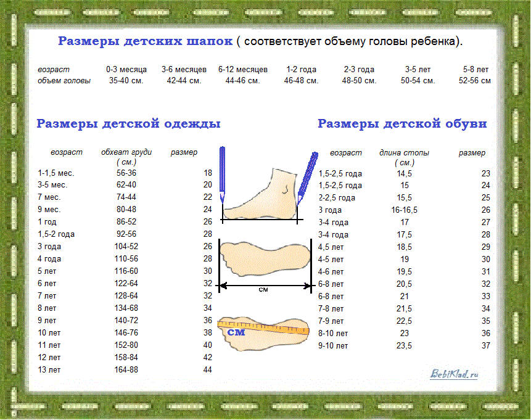This screenshot has height=420, width=531.
Task: Click the clothing age '1,5-2 года'
Action: (x=56, y=234)
